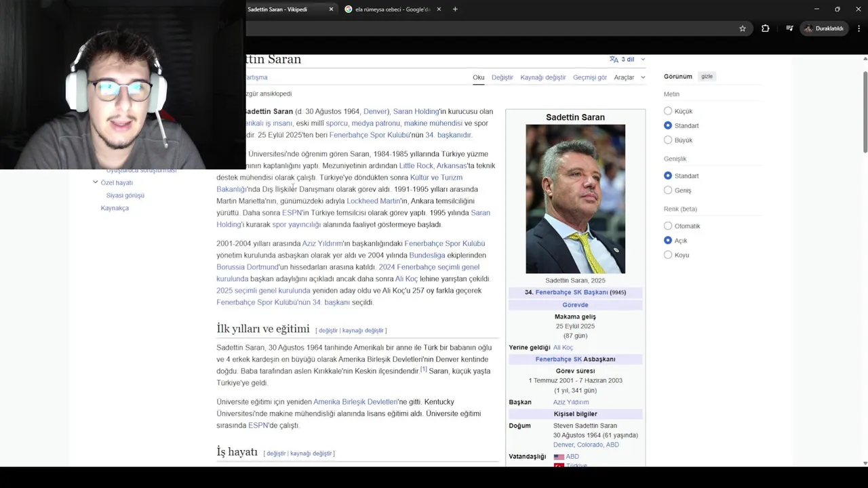Hide the Görünüm panel with gizle

coord(707,77)
